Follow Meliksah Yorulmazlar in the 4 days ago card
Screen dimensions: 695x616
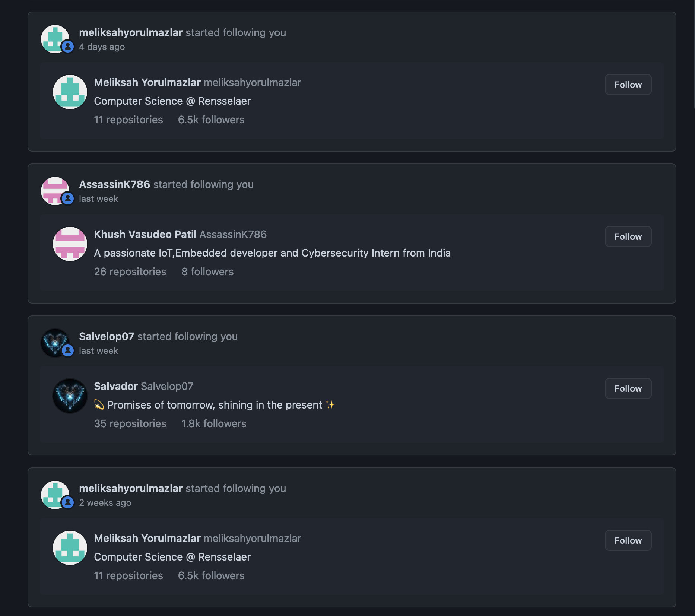[x=628, y=85]
